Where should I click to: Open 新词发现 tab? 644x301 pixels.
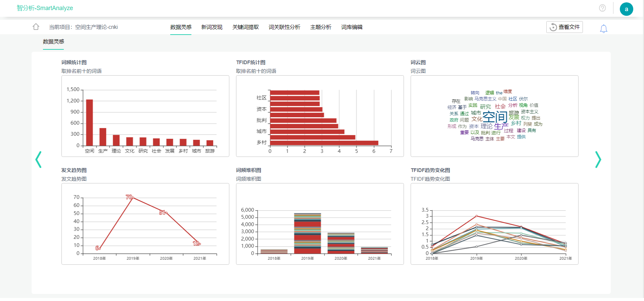point(212,27)
